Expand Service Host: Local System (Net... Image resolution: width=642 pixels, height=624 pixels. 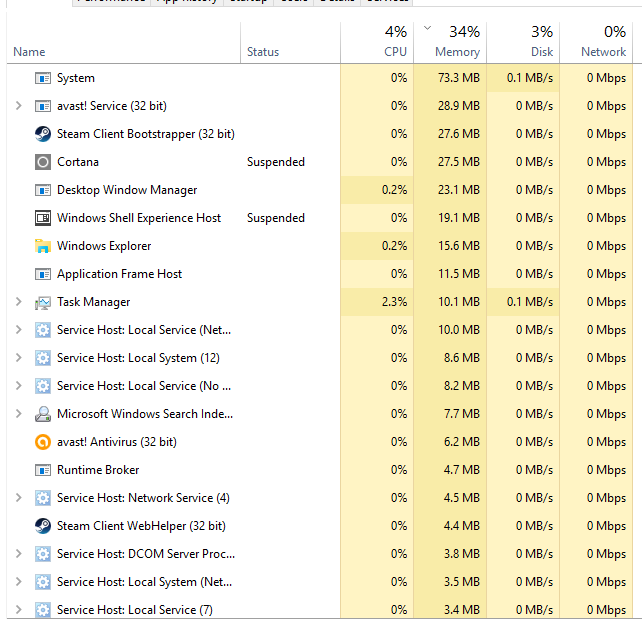[x=18, y=582]
